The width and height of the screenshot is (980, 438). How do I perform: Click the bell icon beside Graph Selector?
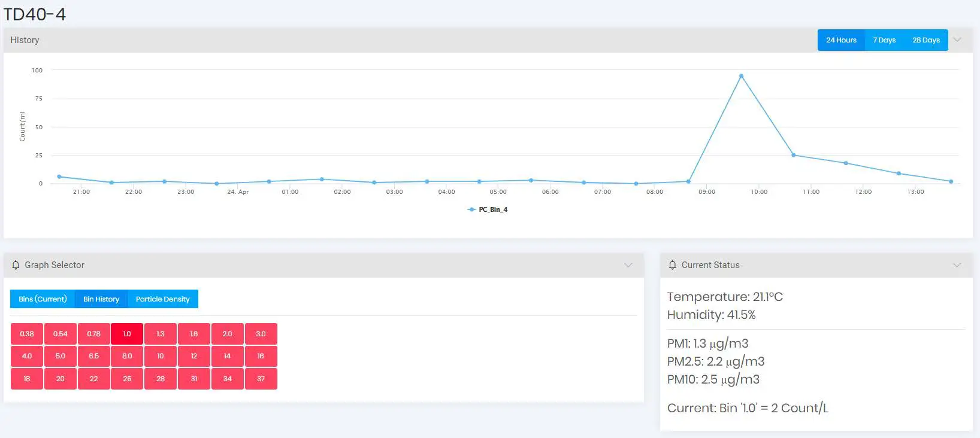point(16,265)
